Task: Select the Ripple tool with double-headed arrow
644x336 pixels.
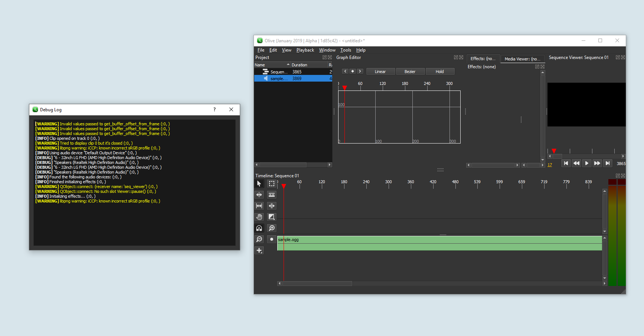Action: [259, 195]
